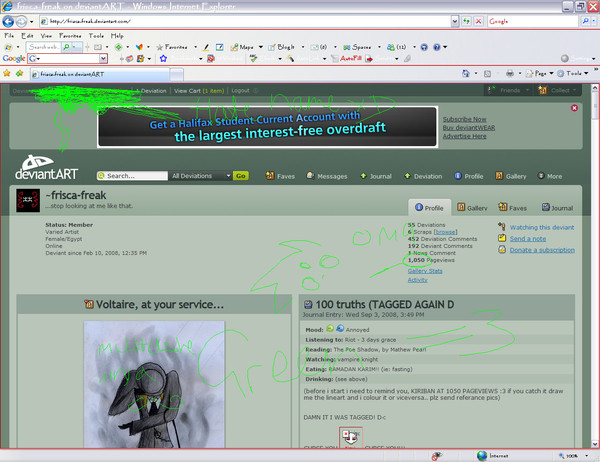Close the Halifax advertisement banner

click(x=574, y=108)
